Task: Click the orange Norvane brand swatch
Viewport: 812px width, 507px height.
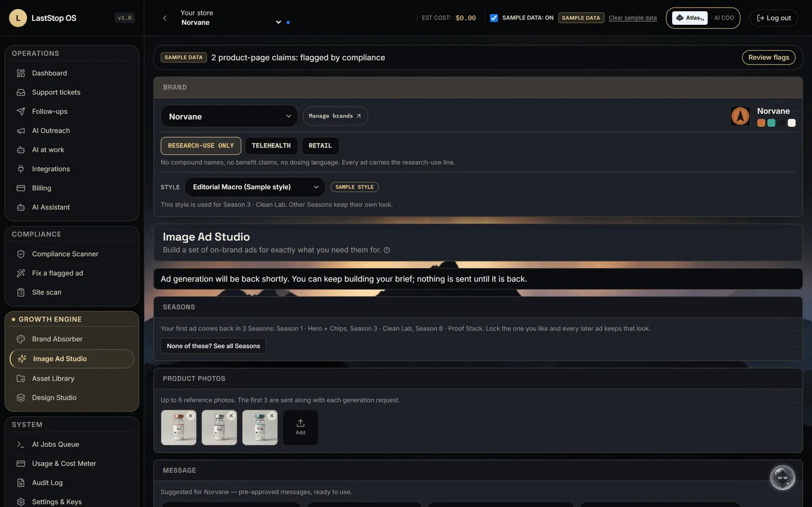Action: [761, 123]
